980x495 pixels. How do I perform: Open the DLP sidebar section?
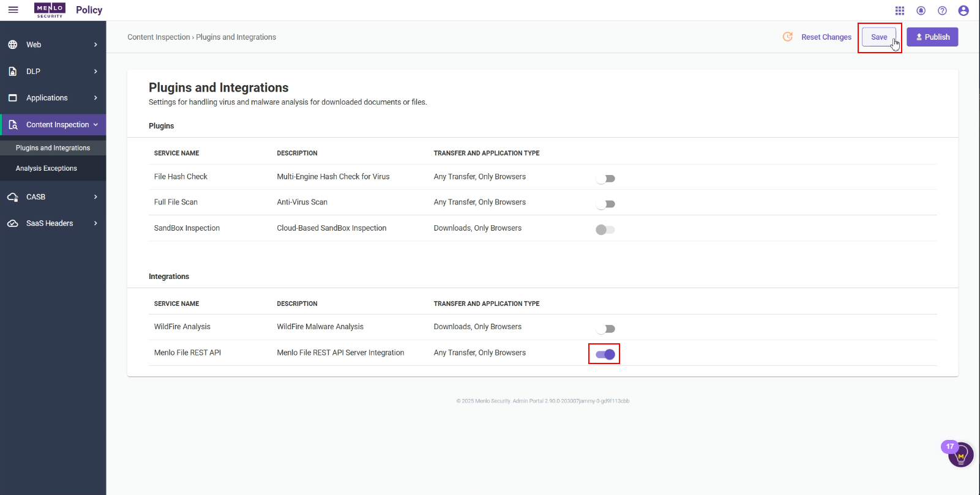coord(53,72)
